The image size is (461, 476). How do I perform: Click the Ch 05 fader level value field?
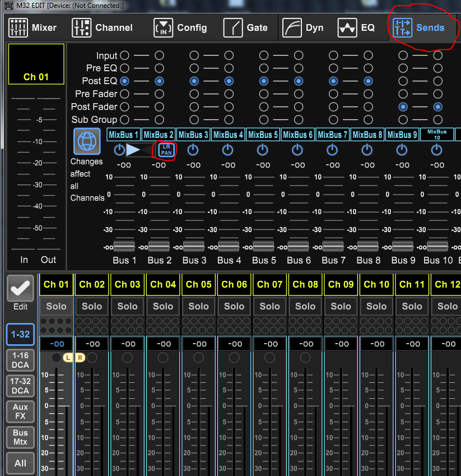click(x=199, y=344)
